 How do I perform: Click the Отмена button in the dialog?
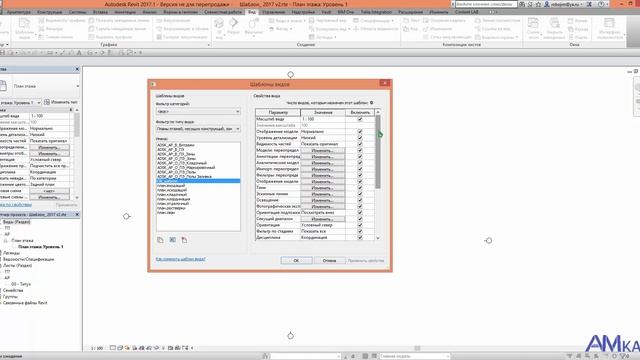[329, 260]
